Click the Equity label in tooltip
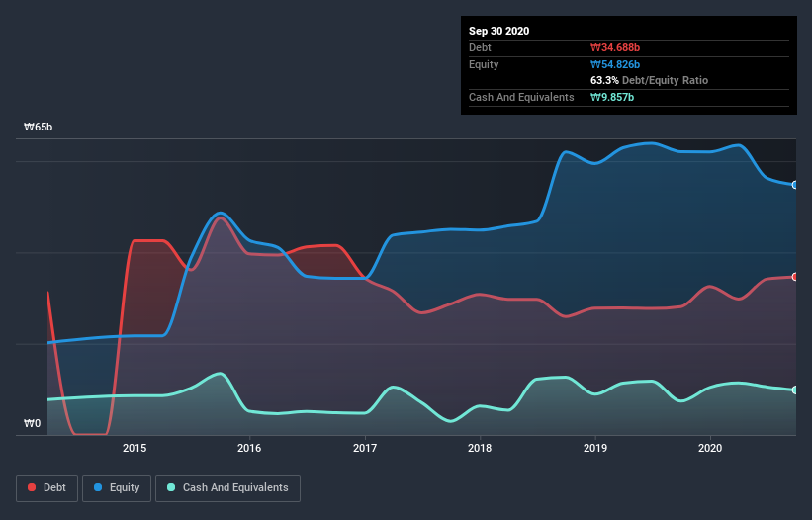 click(x=484, y=64)
